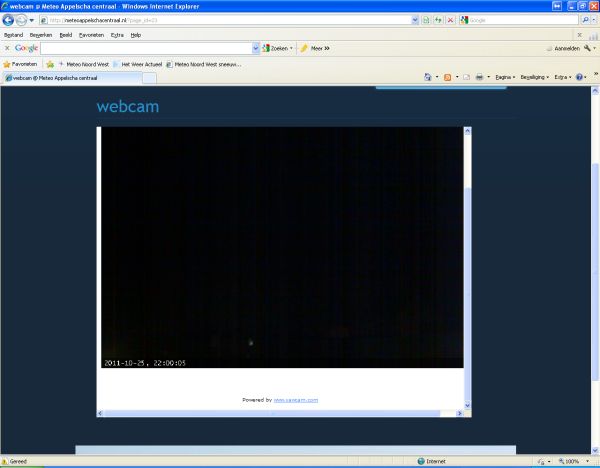Click the Help question mark icon
Image resolution: width=600 pixels, height=468 pixels.
tap(580, 77)
